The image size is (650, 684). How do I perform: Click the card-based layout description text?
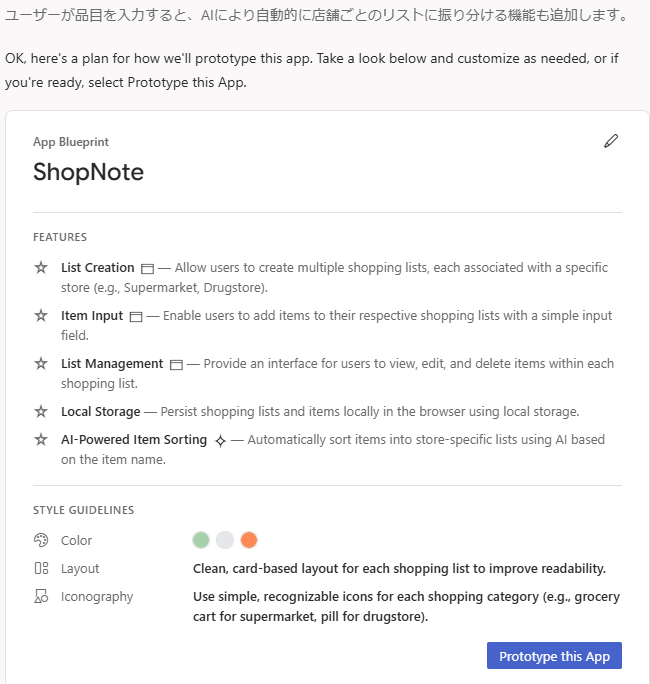399,568
